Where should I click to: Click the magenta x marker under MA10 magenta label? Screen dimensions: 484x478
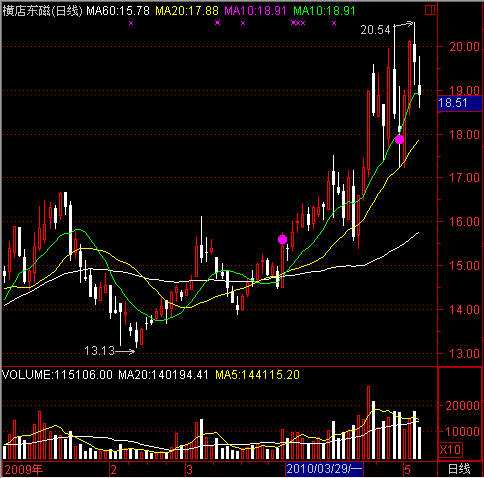(243, 23)
